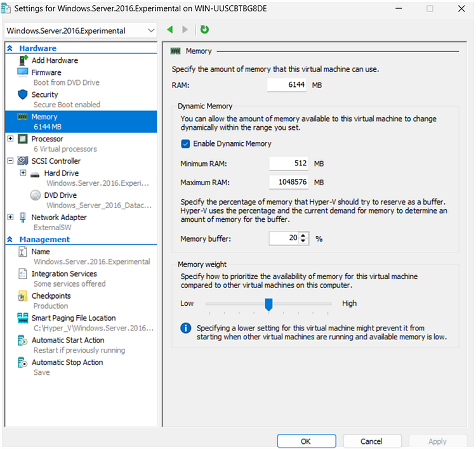Click the blue info icon under Memory weight
The height and width of the screenshot is (449, 476).
pyautogui.click(x=186, y=328)
